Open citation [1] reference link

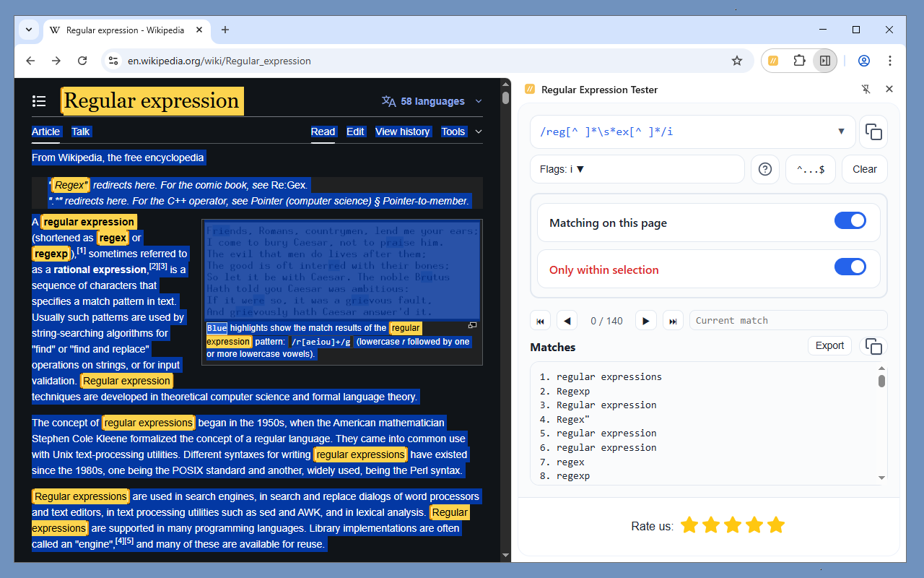[82, 251]
